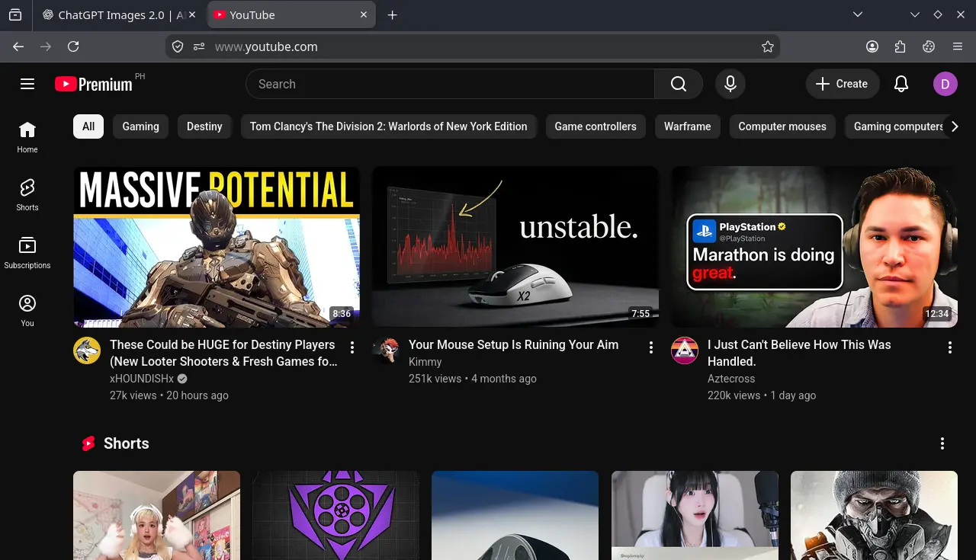Viewport: 976px width, 560px height.
Task: Open Aztecross channel avatar
Action: (685, 350)
